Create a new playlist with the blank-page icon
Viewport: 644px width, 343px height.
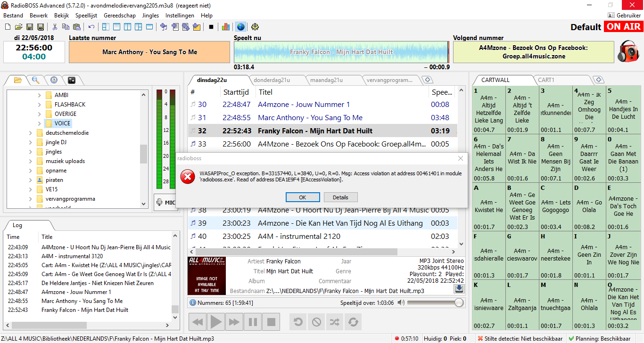[x=8, y=27]
